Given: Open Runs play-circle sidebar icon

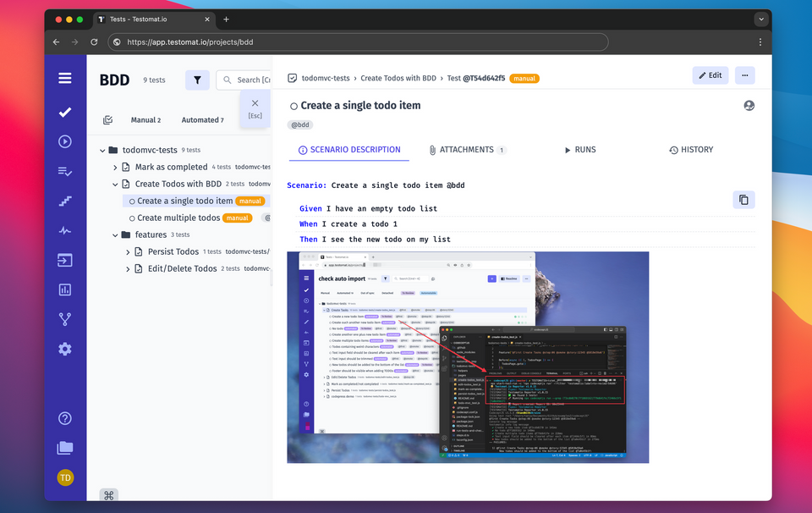Looking at the screenshot, I should 65,141.
